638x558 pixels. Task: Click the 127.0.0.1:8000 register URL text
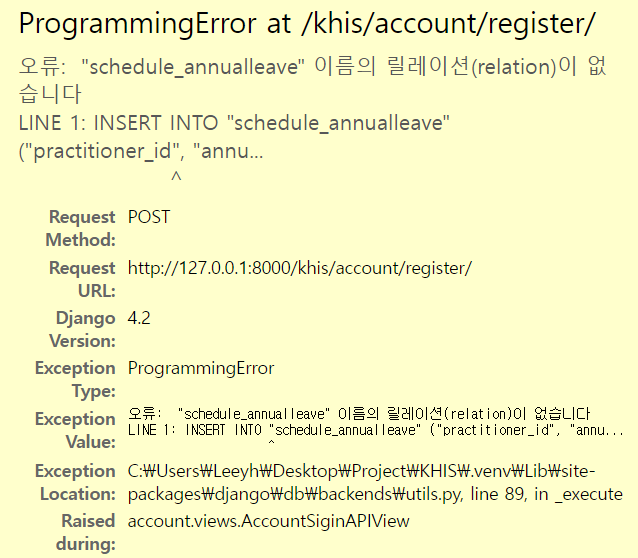tap(300, 268)
